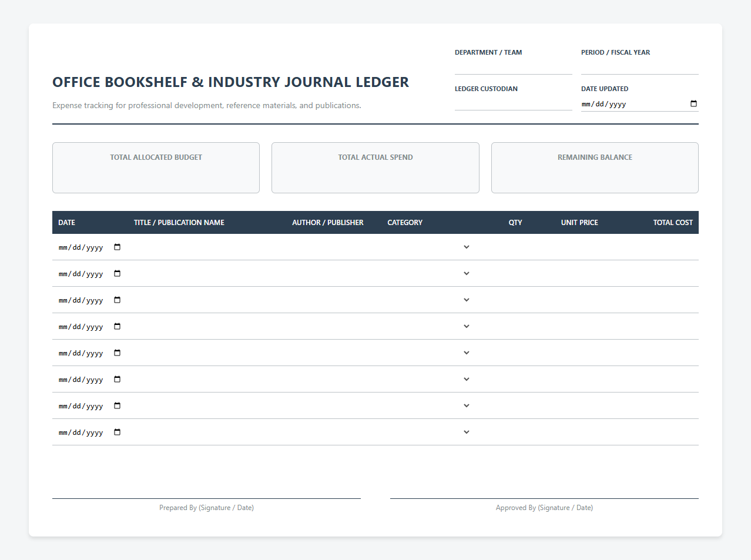Open calendar picker in eighth ledger row
Screen dimensions: 751x560
tap(117, 432)
